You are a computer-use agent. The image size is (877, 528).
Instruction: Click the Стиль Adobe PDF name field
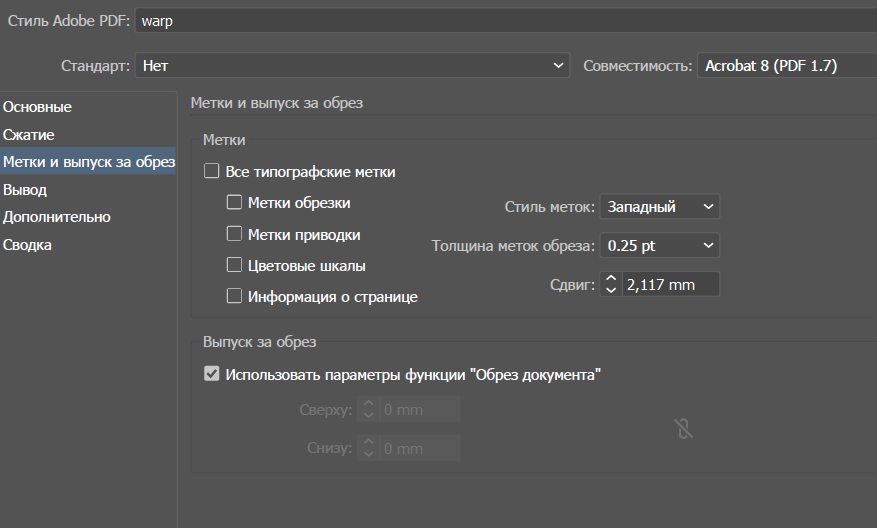tap(500, 20)
